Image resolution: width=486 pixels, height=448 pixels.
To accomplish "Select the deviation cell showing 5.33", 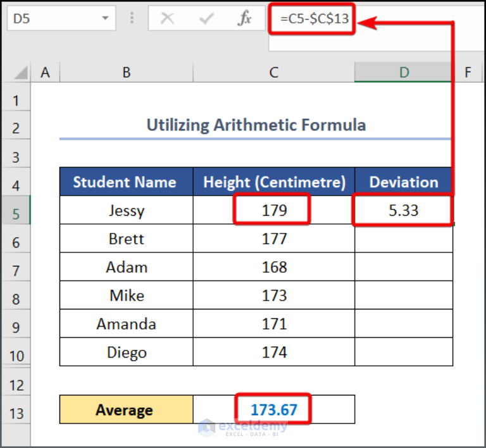I will click(404, 210).
